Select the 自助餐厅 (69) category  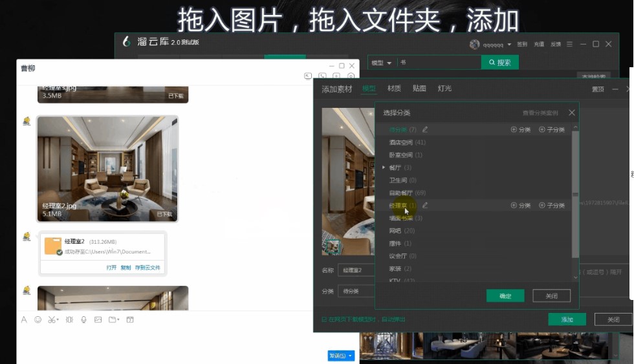pos(407,193)
